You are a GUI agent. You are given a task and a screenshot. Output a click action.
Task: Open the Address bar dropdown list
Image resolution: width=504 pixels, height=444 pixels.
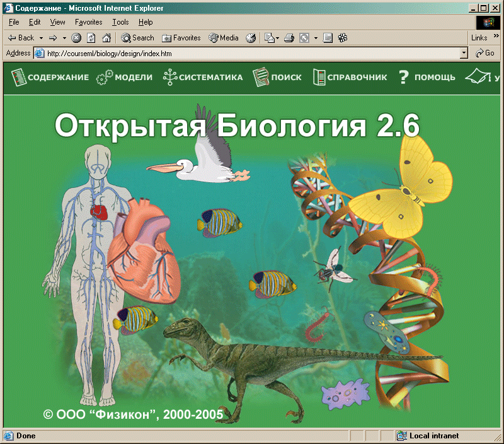click(x=464, y=53)
